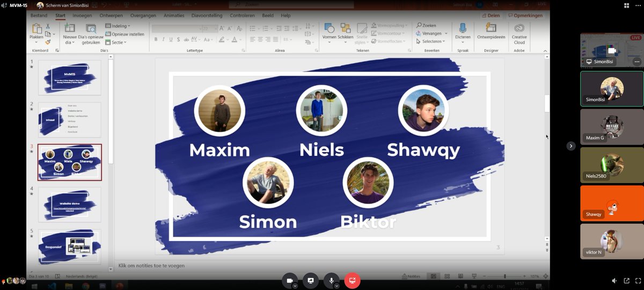
Task: Click the Vervangen replace button
Action: [429, 33]
